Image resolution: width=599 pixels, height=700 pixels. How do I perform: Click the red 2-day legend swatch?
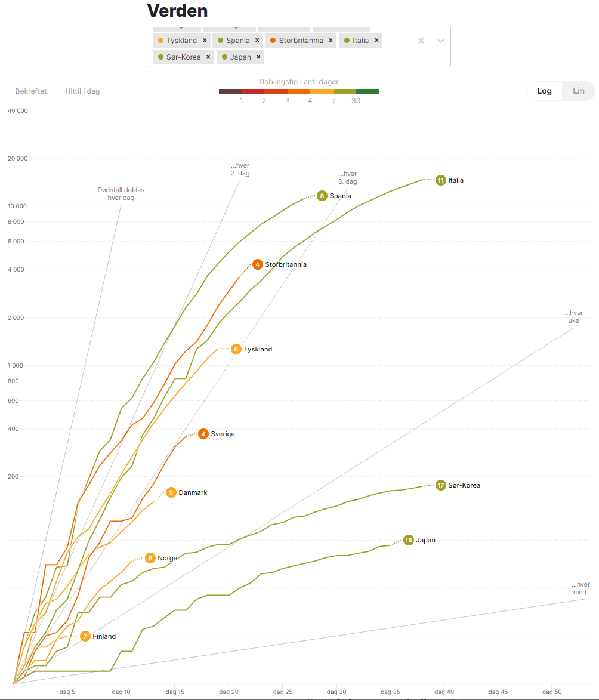[x=252, y=91]
